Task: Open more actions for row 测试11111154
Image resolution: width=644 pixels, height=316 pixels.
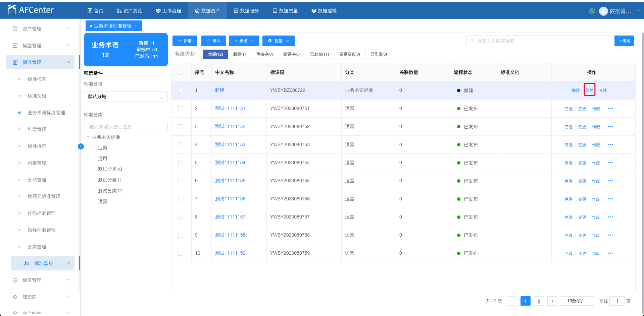Action: [610, 163]
